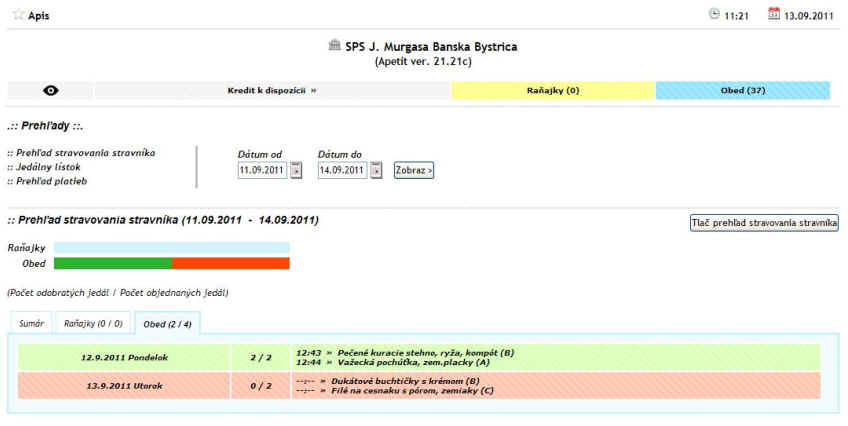
Task: Expand Kredit k dispozícii section
Action: pos(272,91)
